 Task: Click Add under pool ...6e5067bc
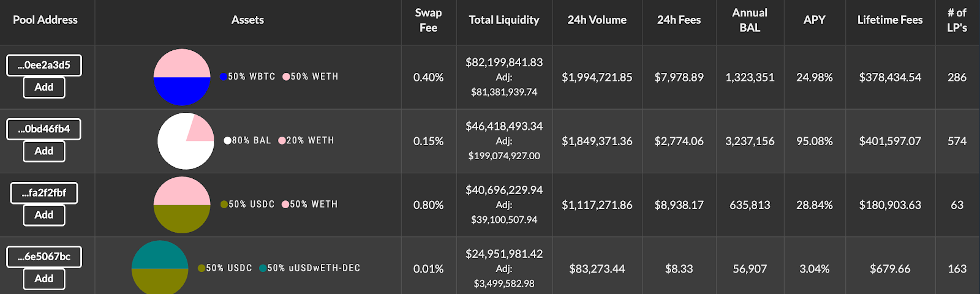(x=44, y=278)
